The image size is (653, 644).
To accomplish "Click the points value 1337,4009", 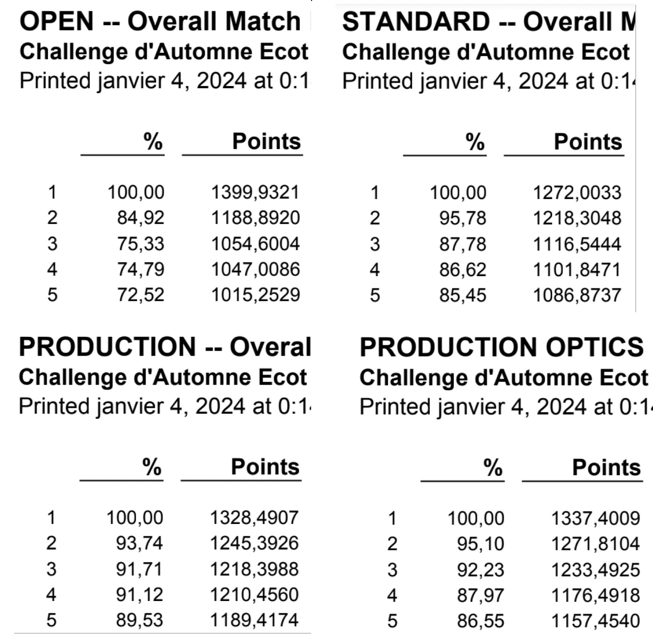I will click(x=595, y=518).
